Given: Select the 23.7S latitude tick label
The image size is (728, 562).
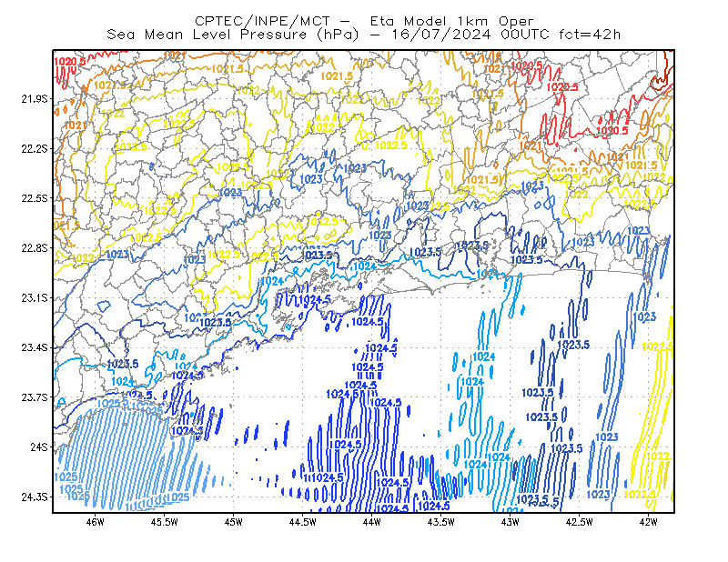Looking at the screenshot, I should (x=35, y=397).
